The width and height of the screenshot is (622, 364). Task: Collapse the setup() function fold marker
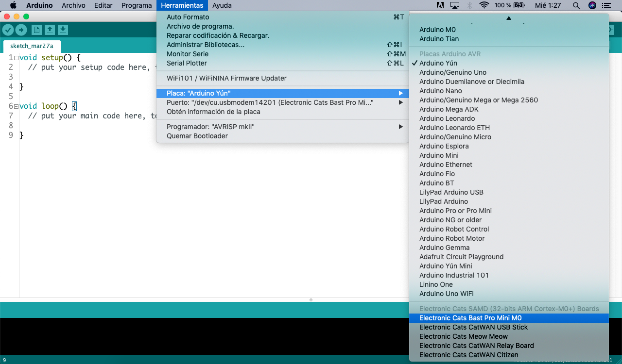[x=16, y=58]
